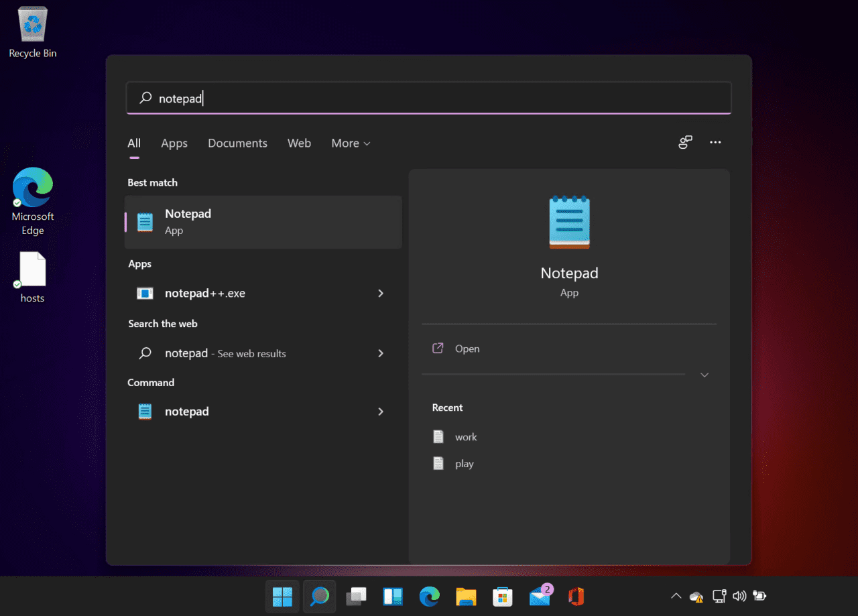Click the large Notepad icon in preview pane
This screenshot has height=616, width=858.
[x=569, y=222]
